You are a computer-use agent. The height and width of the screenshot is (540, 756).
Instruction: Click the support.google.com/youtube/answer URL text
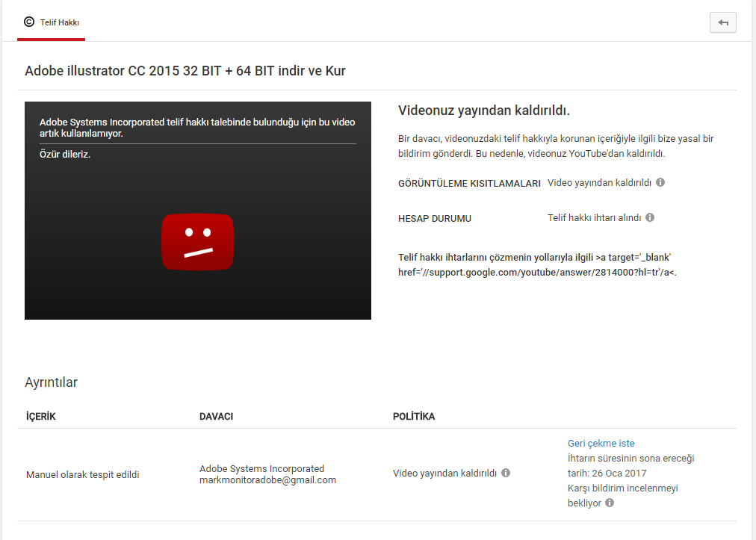coord(537,273)
